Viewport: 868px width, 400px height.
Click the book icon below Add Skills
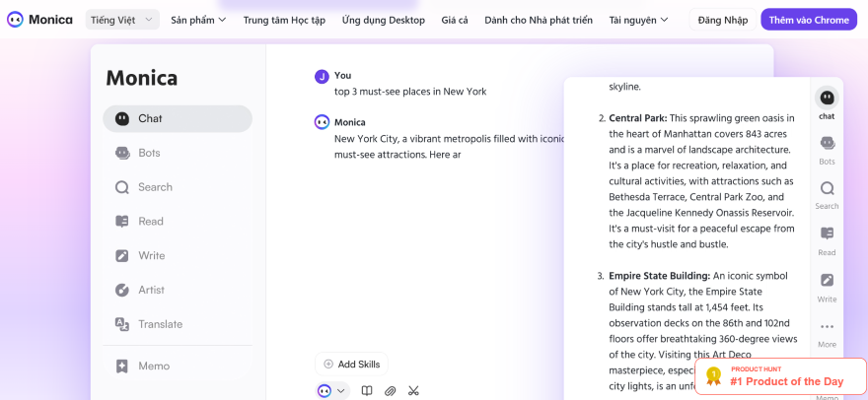[x=367, y=391]
